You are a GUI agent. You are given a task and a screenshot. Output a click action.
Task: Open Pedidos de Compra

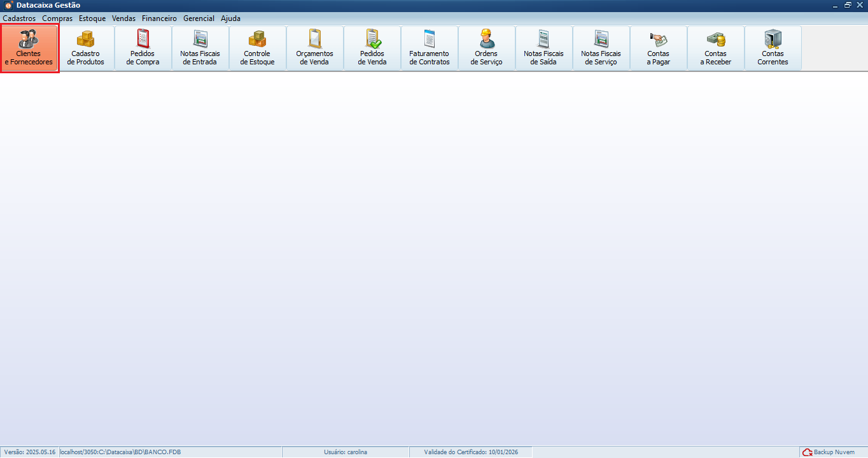(143, 48)
